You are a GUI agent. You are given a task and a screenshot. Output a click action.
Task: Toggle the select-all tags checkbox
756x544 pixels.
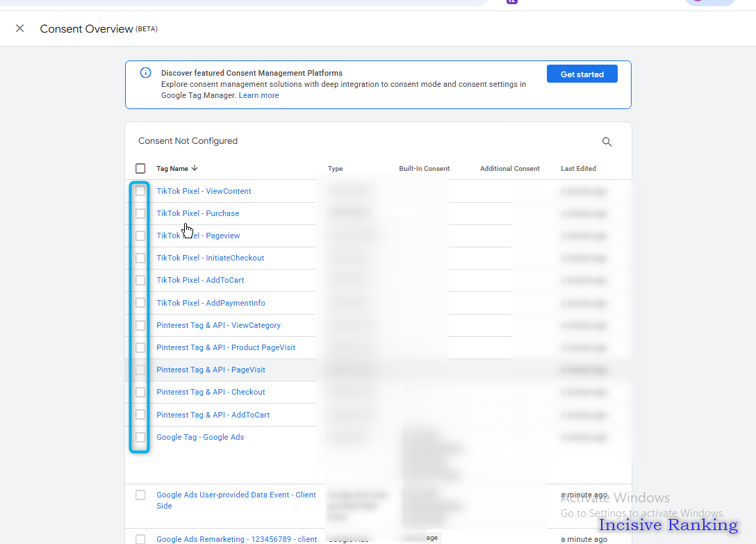tap(140, 168)
